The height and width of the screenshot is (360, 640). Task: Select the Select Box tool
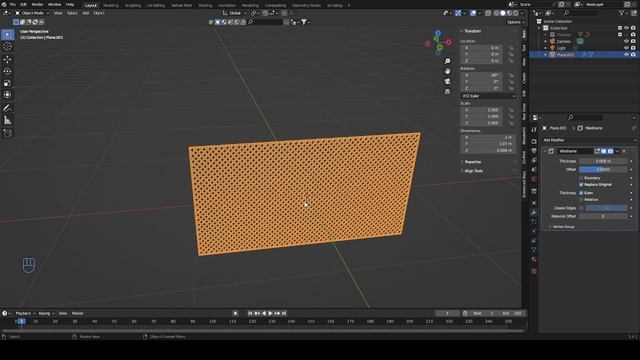(x=7, y=35)
